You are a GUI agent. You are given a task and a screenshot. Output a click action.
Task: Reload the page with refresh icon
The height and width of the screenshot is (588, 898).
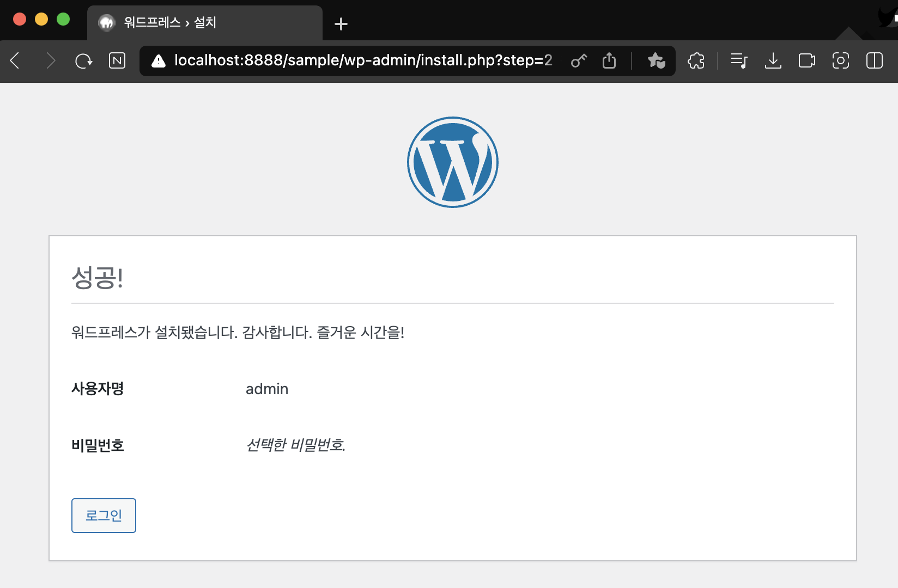83,60
